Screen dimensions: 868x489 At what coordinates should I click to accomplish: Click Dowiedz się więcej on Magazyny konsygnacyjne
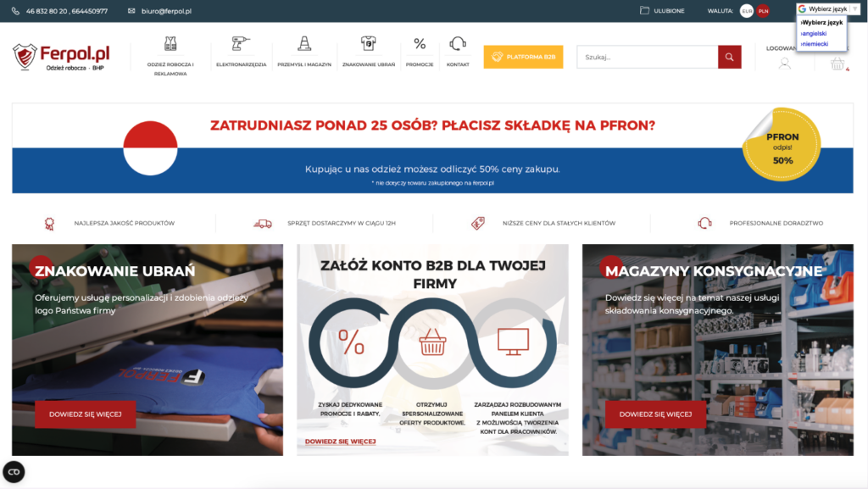(x=655, y=414)
